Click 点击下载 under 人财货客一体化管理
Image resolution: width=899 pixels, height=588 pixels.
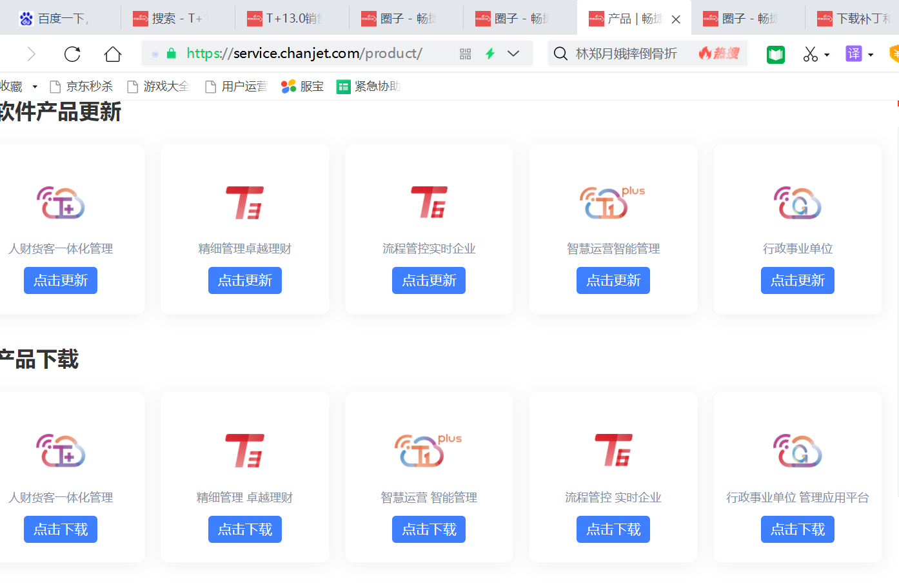pyautogui.click(x=61, y=529)
